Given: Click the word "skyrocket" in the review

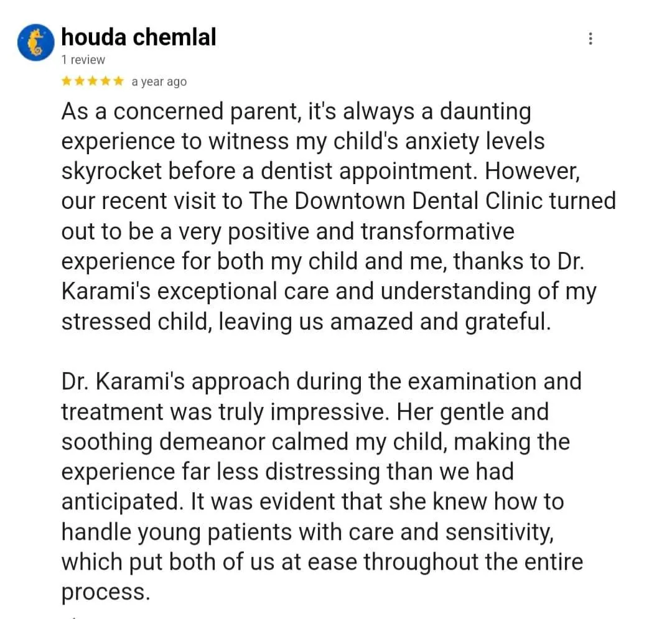Looking at the screenshot, I should point(111,171).
